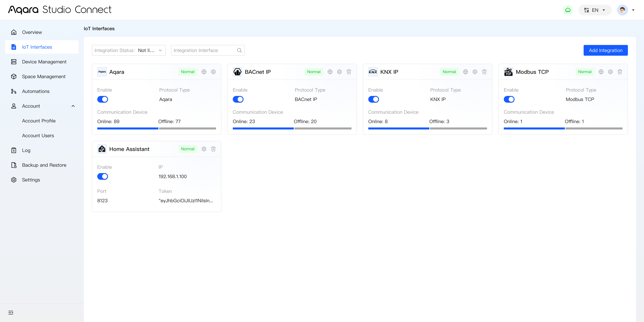Delete the KNX IP integration
644x322 pixels.
tap(484, 72)
